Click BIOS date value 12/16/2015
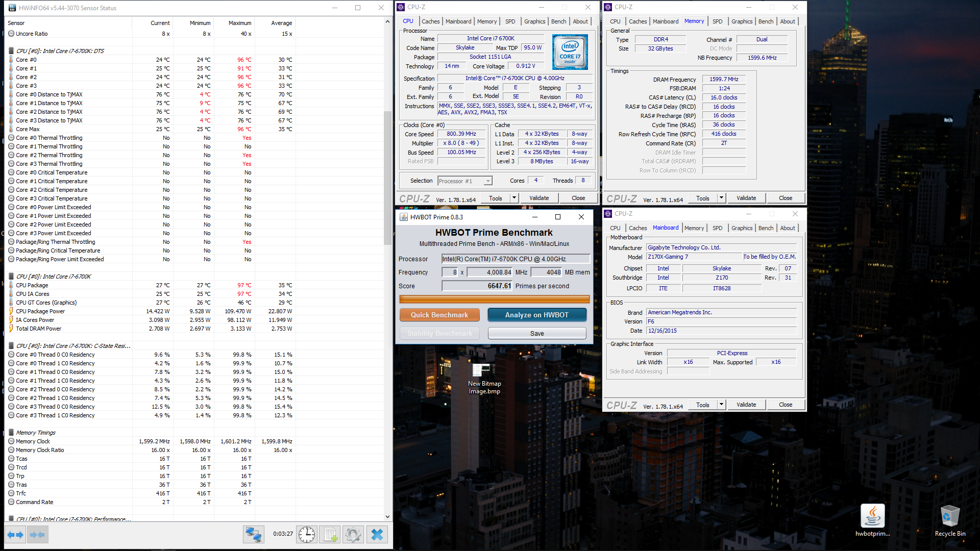 [x=721, y=331]
